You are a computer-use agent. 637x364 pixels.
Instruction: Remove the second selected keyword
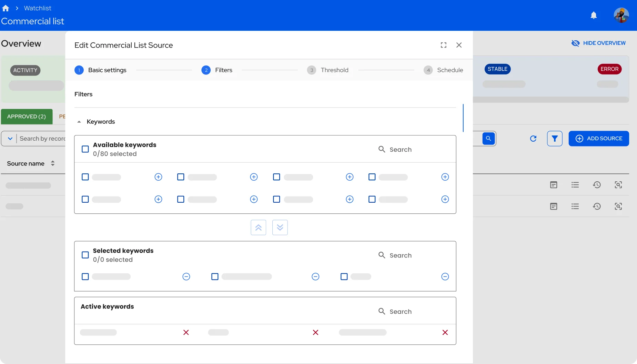tap(315, 276)
